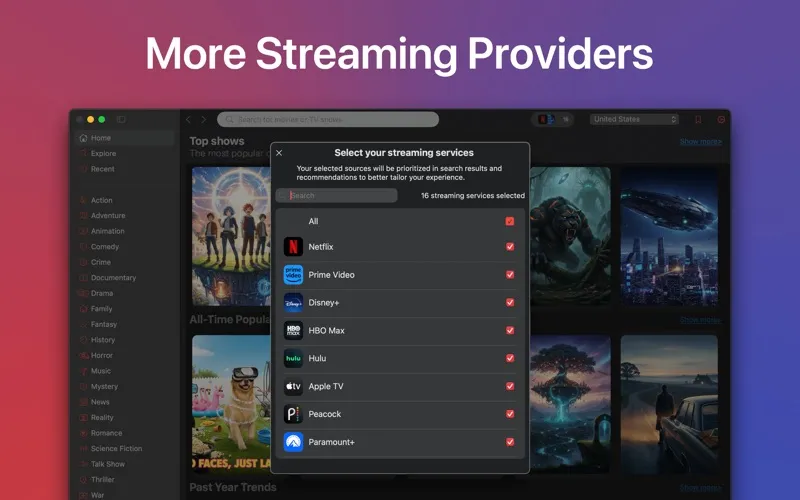Screen dimensions: 800x500
Task: Uncheck the Netflix checkbox
Action: (x=509, y=247)
